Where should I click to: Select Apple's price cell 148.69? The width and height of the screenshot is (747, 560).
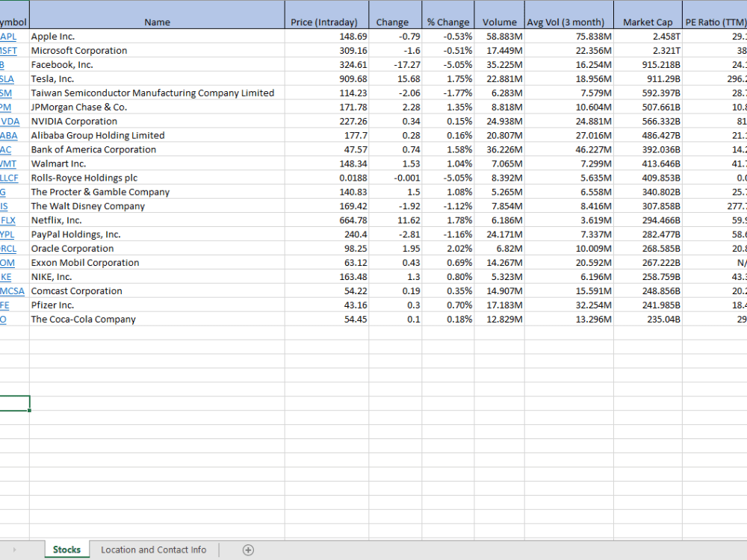pos(327,36)
